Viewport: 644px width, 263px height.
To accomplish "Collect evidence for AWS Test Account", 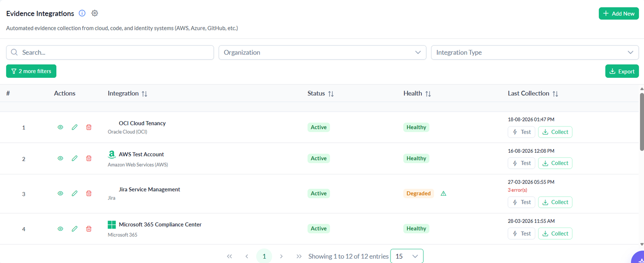I will (555, 163).
